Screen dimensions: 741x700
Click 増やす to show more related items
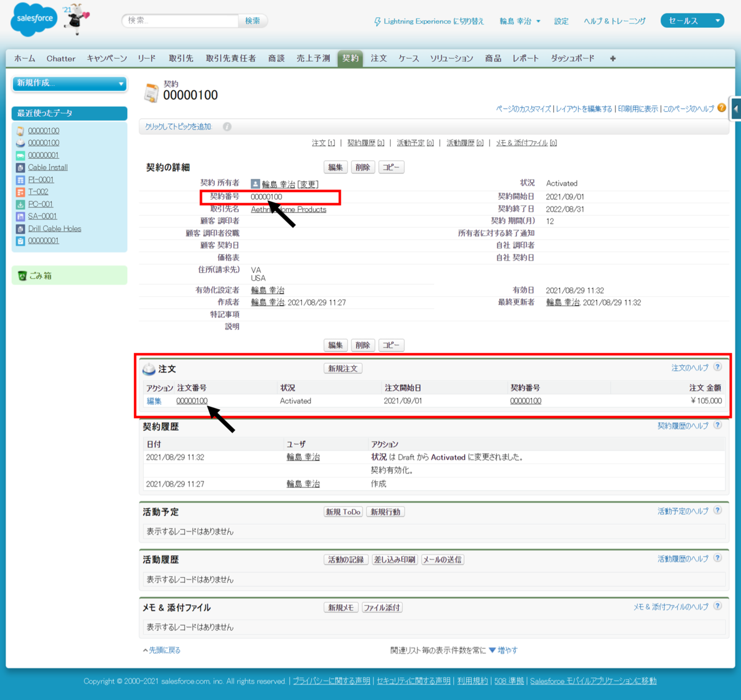(x=503, y=650)
